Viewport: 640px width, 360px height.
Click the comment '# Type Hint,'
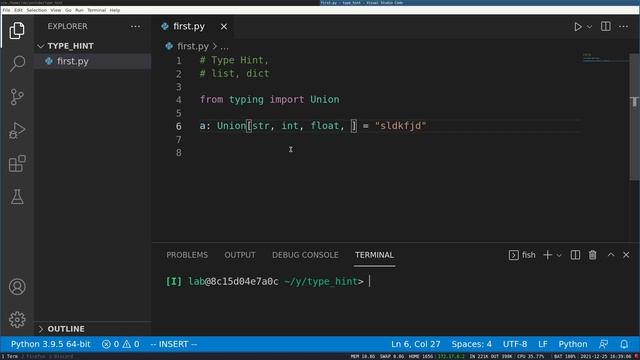click(x=234, y=60)
